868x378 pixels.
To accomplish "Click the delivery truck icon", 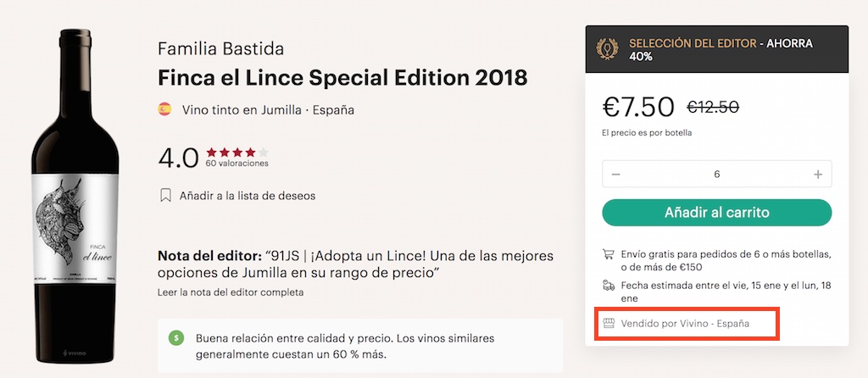I will (x=608, y=286).
